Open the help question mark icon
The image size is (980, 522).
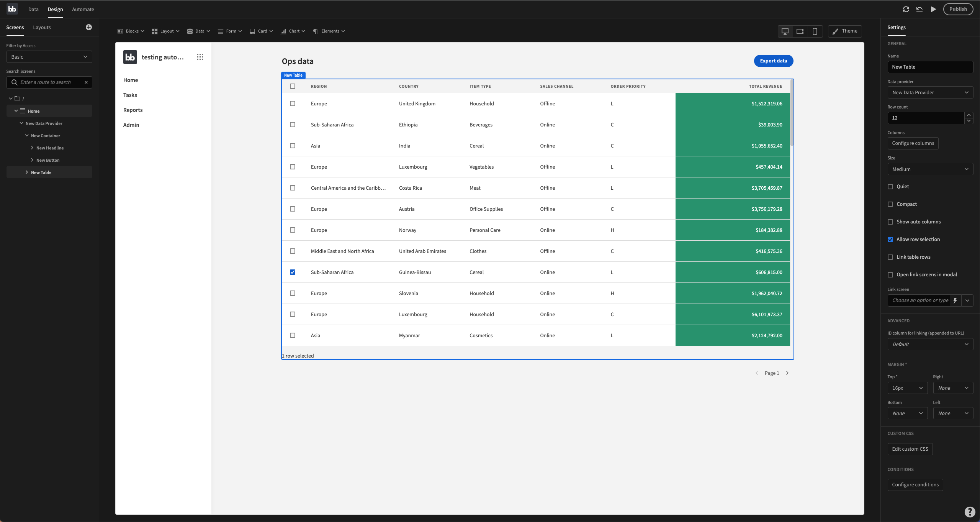(970, 512)
